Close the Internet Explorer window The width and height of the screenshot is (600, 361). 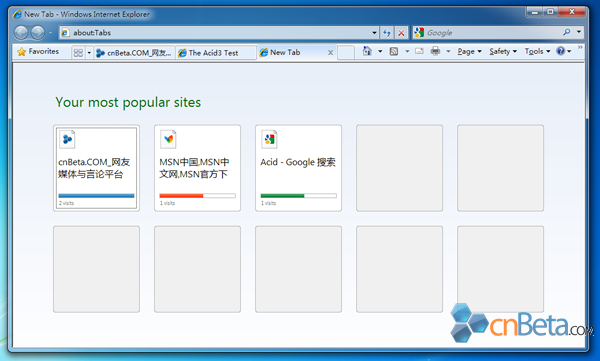pos(572,12)
